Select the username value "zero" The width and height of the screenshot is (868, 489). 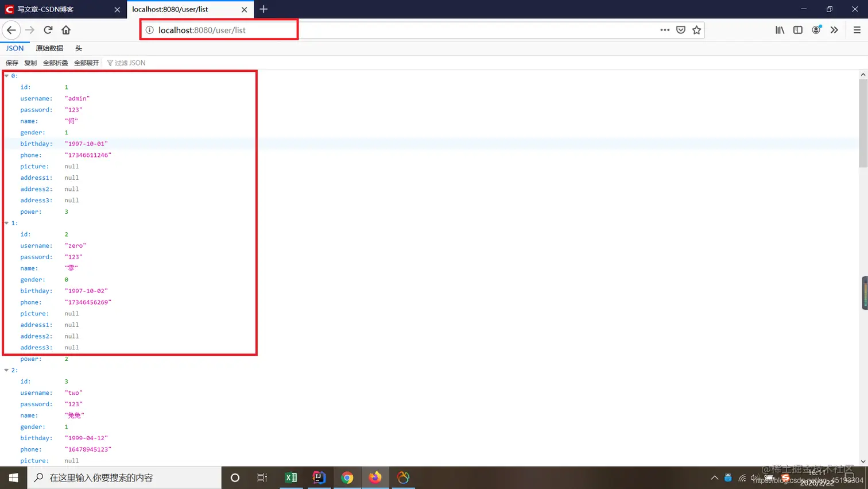76,245
